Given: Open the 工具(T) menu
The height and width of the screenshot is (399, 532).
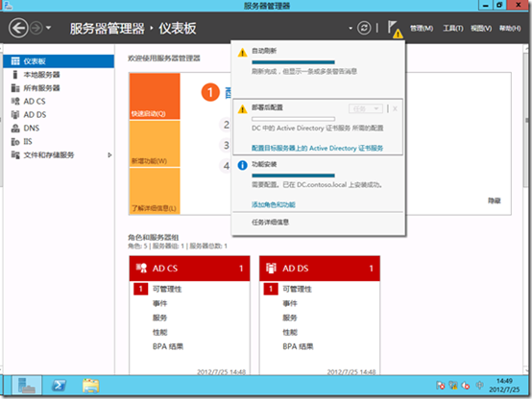Looking at the screenshot, I should [x=453, y=28].
